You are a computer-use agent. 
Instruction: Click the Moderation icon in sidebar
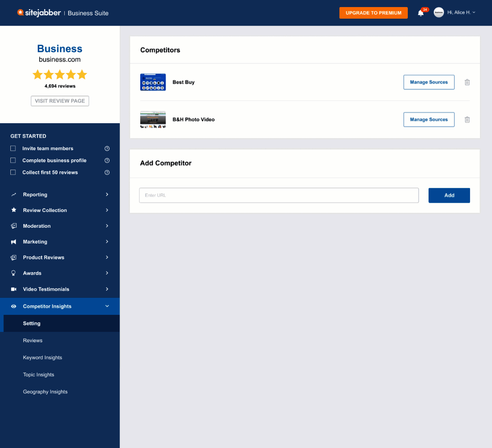tap(14, 226)
